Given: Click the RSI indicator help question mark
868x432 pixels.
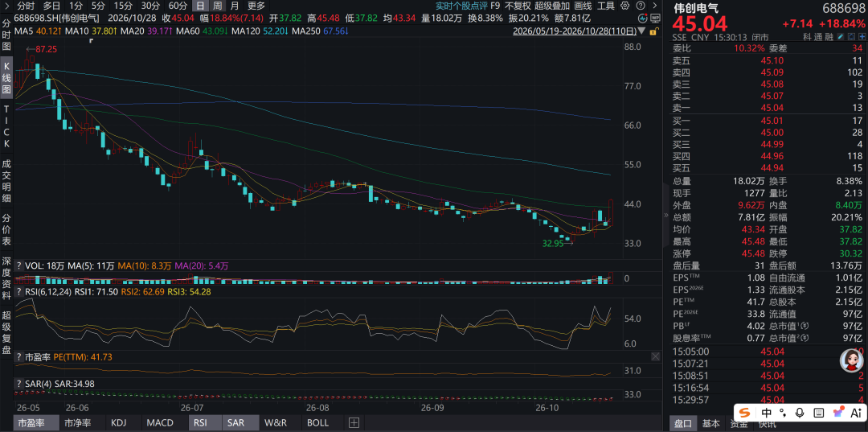Looking at the screenshot, I should click(x=19, y=291).
